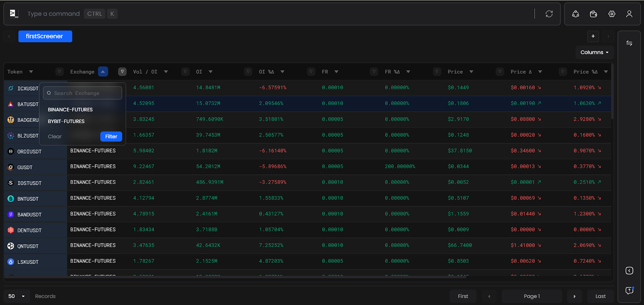The height and width of the screenshot is (305, 644).
Task: Add a new screener tab with plus
Action: 593,36
